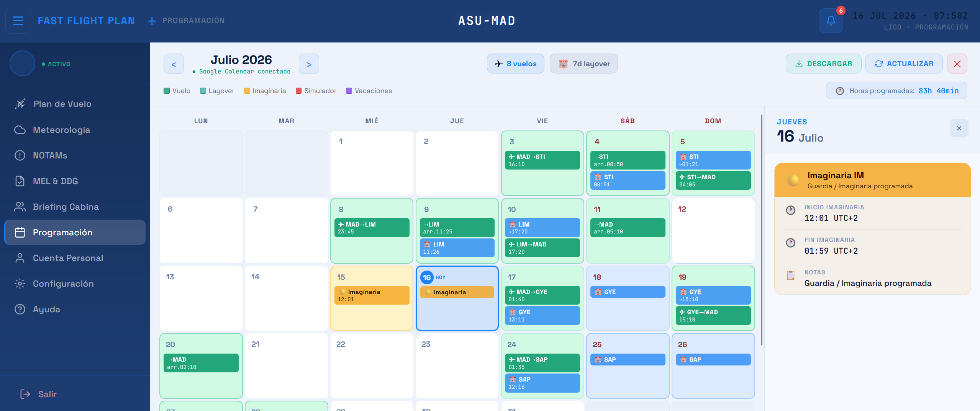This screenshot has height=411, width=980.
Task: Go to next month
Action: tap(309, 64)
